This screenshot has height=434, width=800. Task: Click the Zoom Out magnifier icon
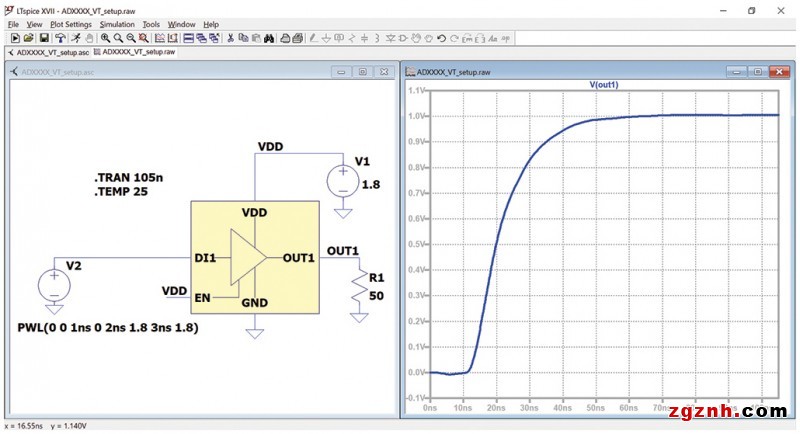point(131,38)
